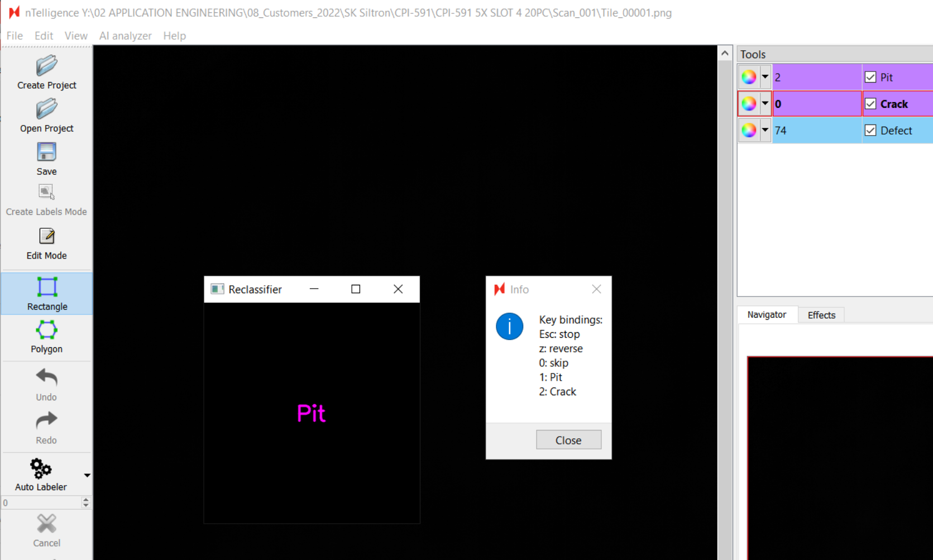Select the Polygon drawing tool
933x560 pixels.
pyautogui.click(x=46, y=331)
